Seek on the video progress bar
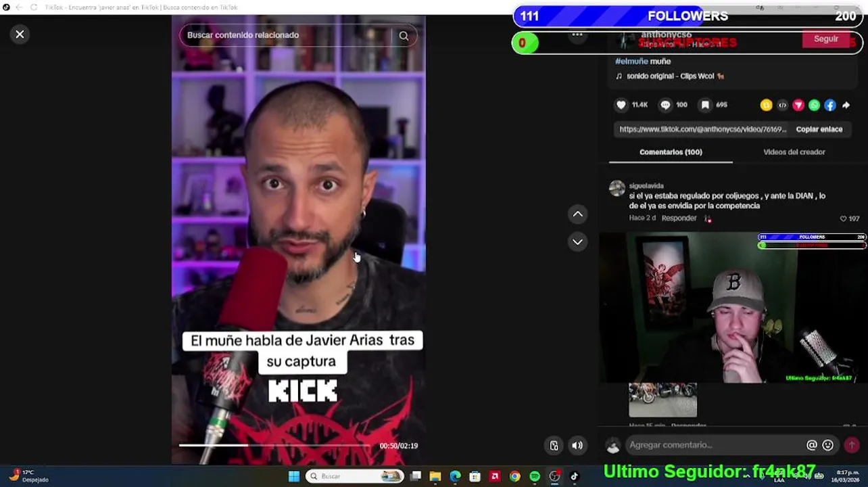This screenshot has width=868, height=487. pyautogui.click(x=274, y=445)
